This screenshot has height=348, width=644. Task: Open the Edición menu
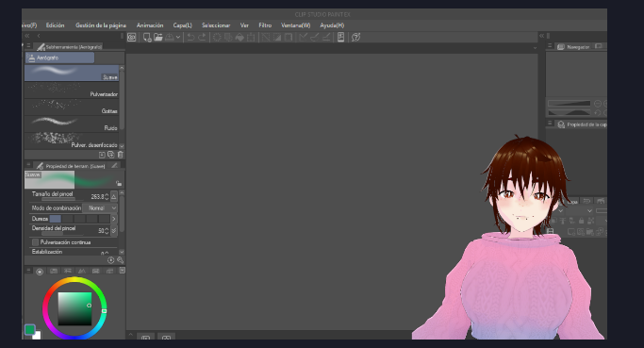pos(55,25)
